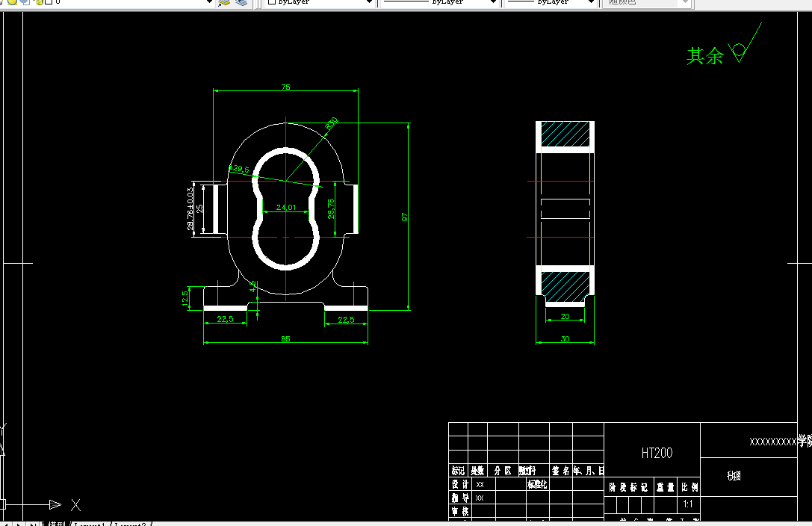Click the next-tab scroll arrow
This screenshot has width=812, height=526.
pyautogui.click(x=19, y=524)
